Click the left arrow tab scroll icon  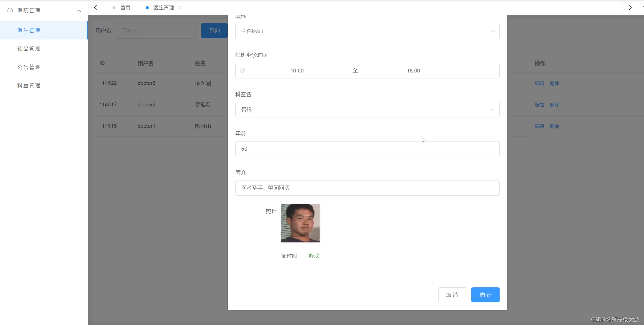[96, 8]
